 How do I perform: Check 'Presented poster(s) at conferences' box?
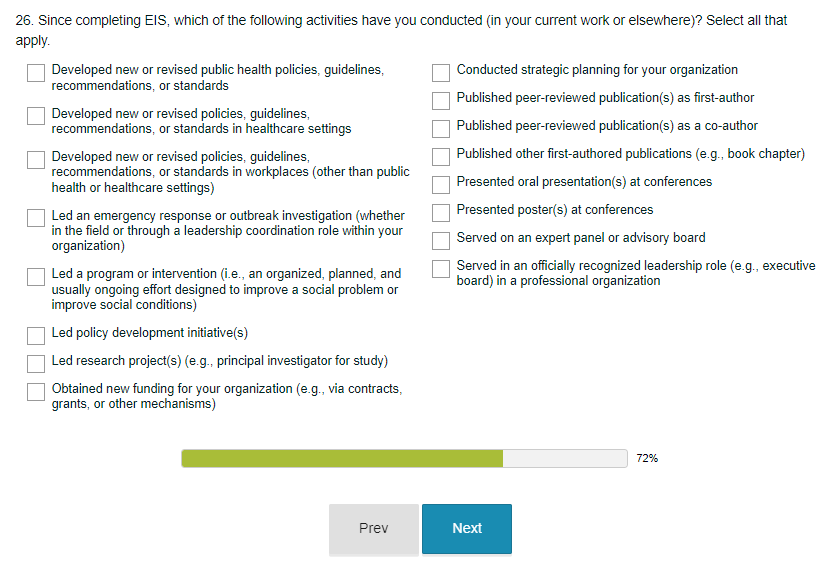point(441,213)
